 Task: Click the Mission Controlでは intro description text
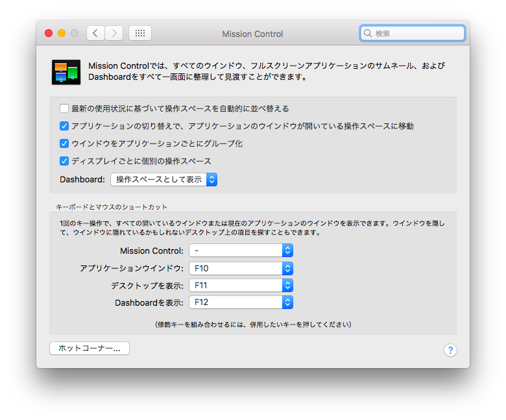click(267, 71)
